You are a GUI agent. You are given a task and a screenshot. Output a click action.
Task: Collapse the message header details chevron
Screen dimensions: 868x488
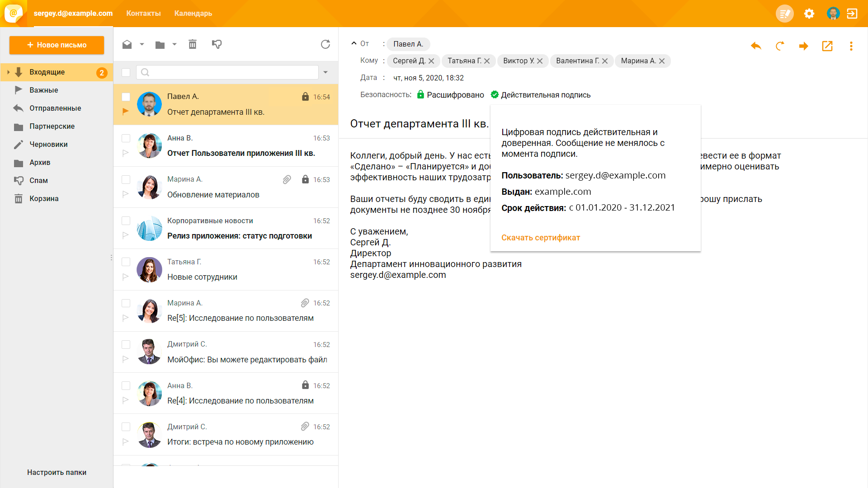coord(354,43)
